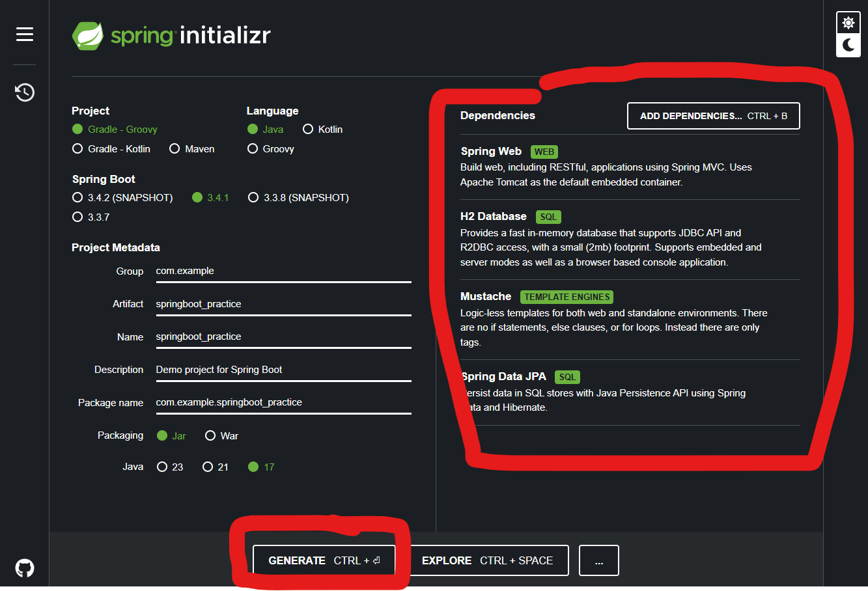Select the Spring Web dependency title
The width and height of the screenshot is (868, 591).
point(491,151)
